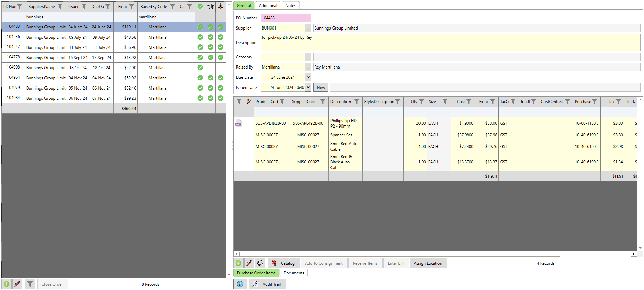This screenshot has height=290, width=644.
Task: Click the green checkmark column header
Action: click(200, 6)
